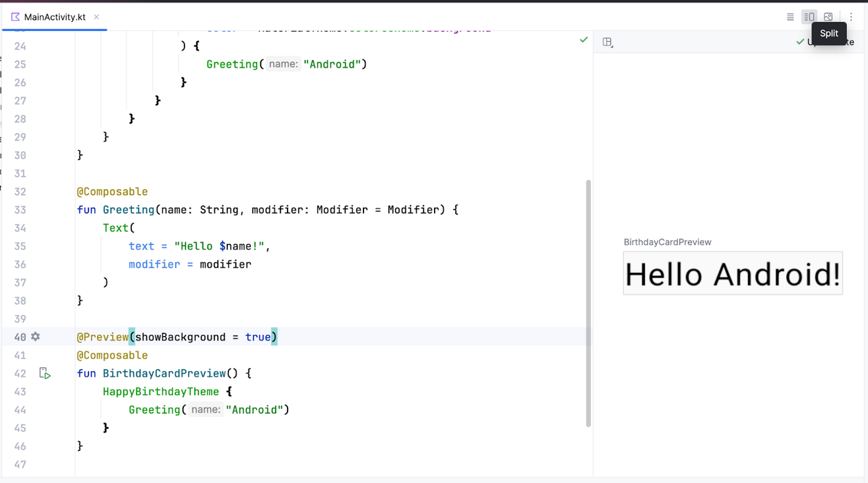The width and height of the screenshot is (868, 483).
Task: Switch editor to Code-only view
Action: coord(790,17)
